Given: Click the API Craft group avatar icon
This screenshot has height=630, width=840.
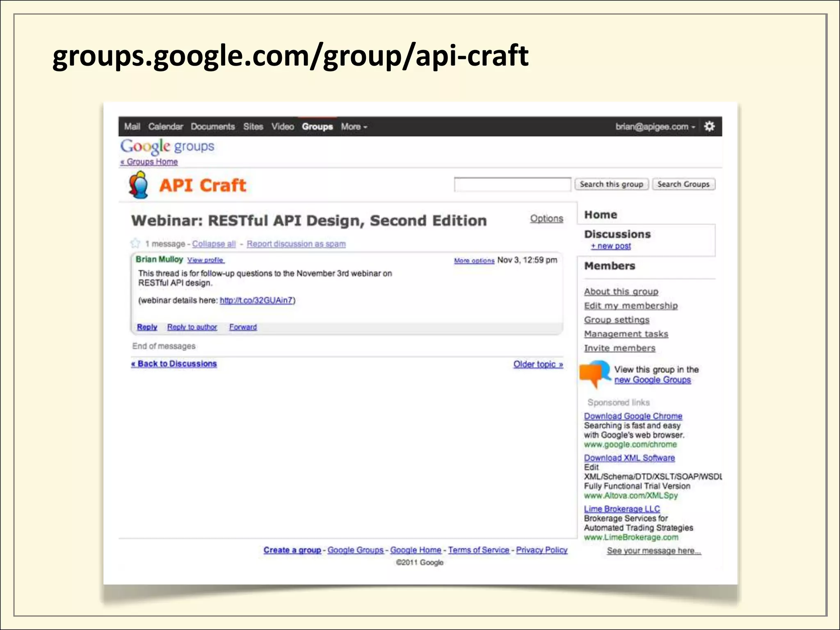Looking at the screenshot, I should pyautogui.click(x=139, y=185).
